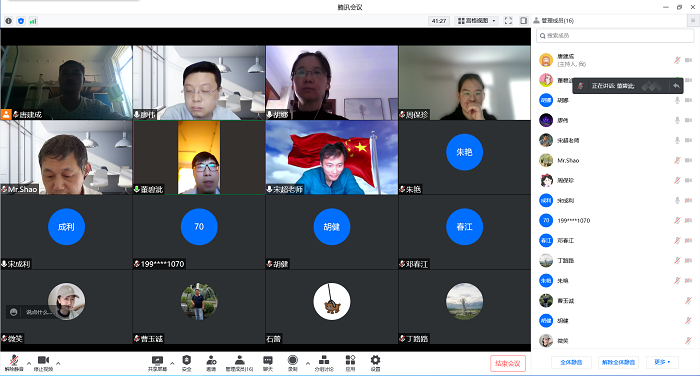Click 解除全体静音 unmute all button
Screen dimensions: 700x376
618,362
